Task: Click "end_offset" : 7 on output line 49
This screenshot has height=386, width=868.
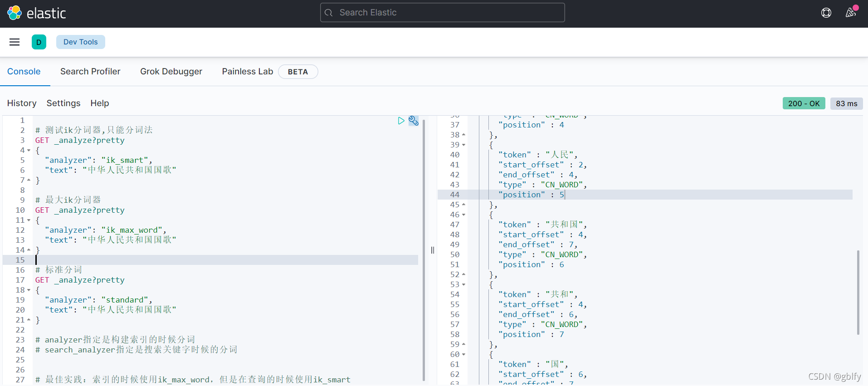Action: [x=537, y=244]
